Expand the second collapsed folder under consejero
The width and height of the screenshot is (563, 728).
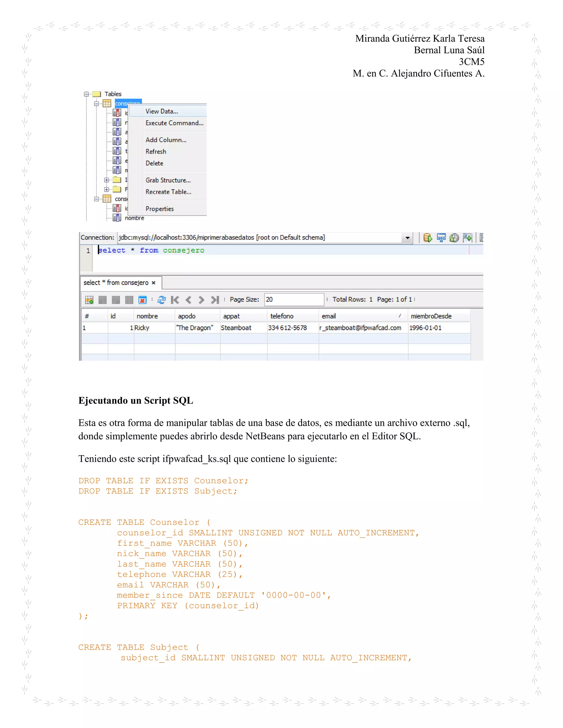coord(106,189)
